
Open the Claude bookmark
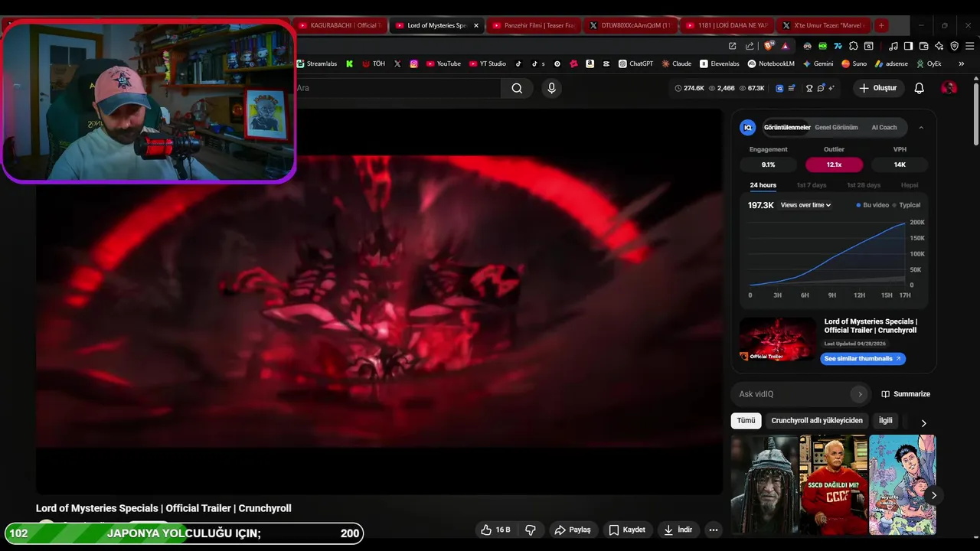[677, 64]
